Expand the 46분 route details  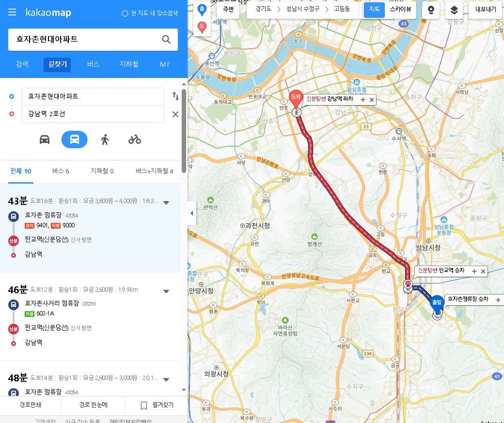(x=166, y=291)
